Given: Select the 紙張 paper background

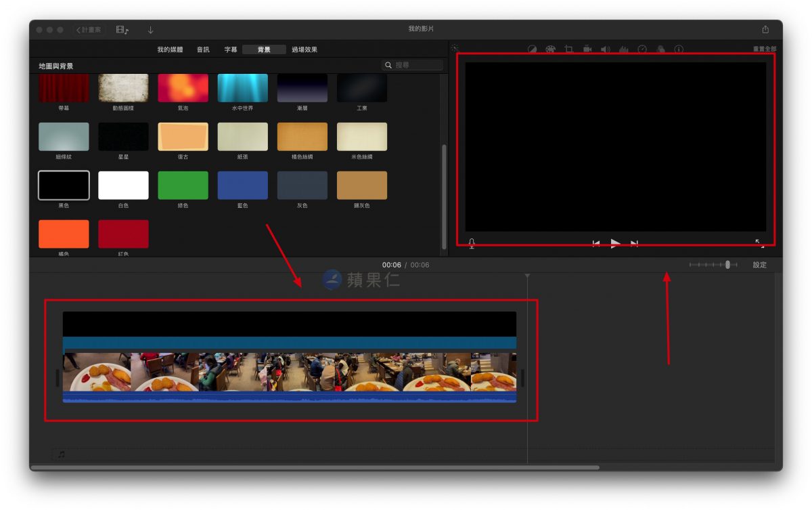Looking at the screenshot, I should pos(242,137).
